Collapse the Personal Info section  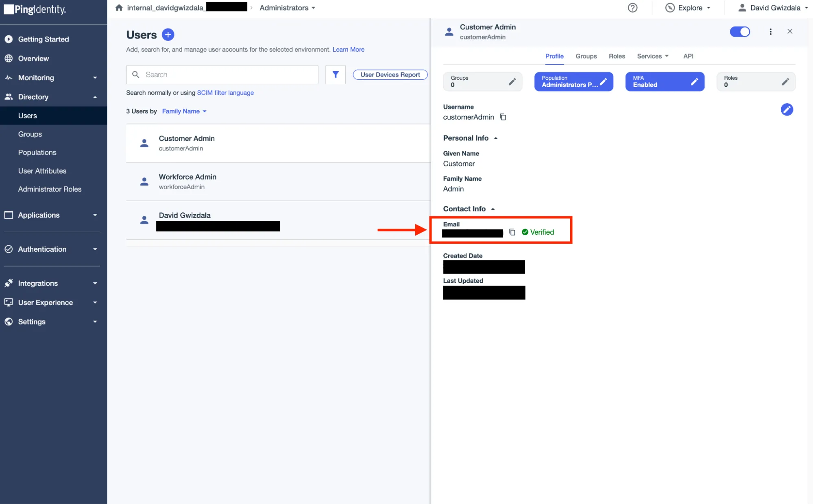click(x=496, y=138)
